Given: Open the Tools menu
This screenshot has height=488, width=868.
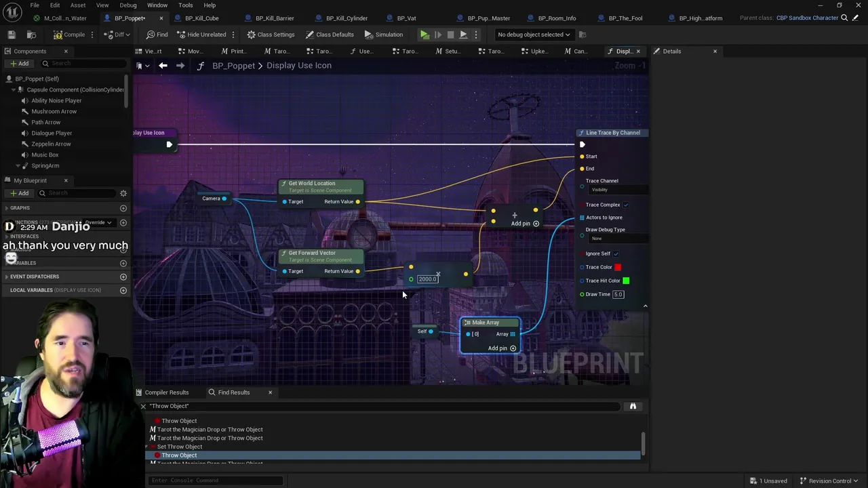Looking at the screenshot, I should coord(185,5).
